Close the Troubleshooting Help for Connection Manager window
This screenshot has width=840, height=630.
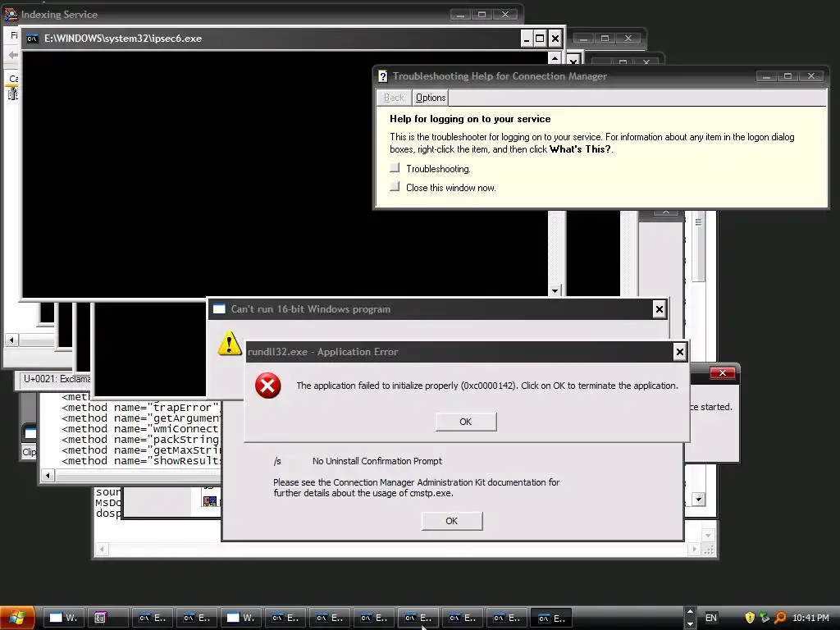[x=811, y=76]
